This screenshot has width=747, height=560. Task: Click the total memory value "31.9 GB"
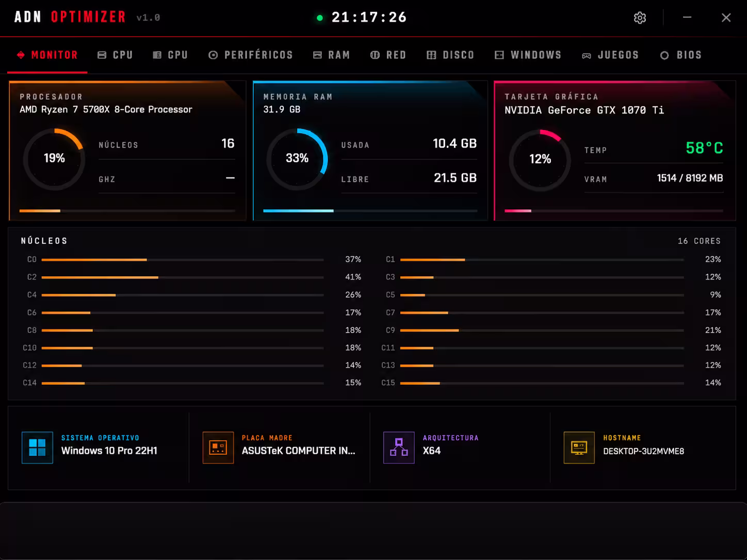click(x=282, y=109)
